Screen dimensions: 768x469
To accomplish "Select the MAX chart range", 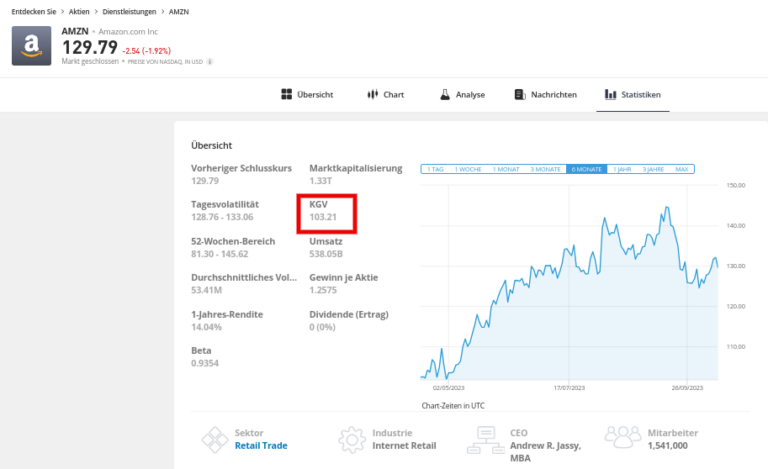I will pos(682,169).
